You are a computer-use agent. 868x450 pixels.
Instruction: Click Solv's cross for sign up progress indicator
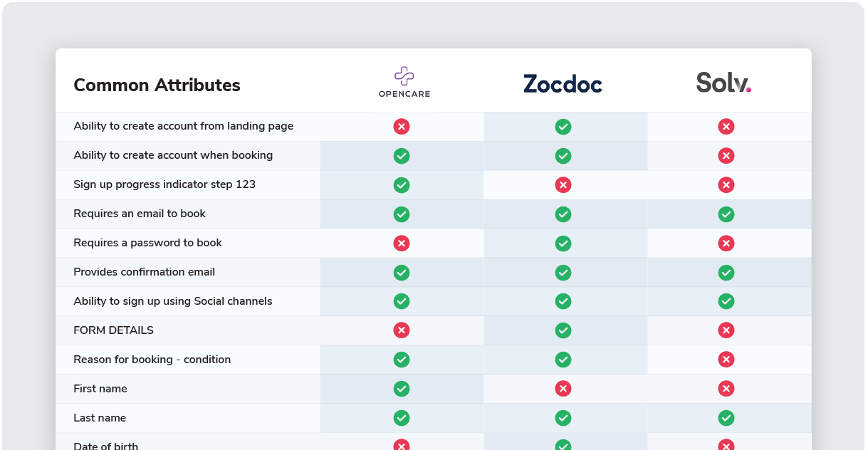[x=726, y=185]
